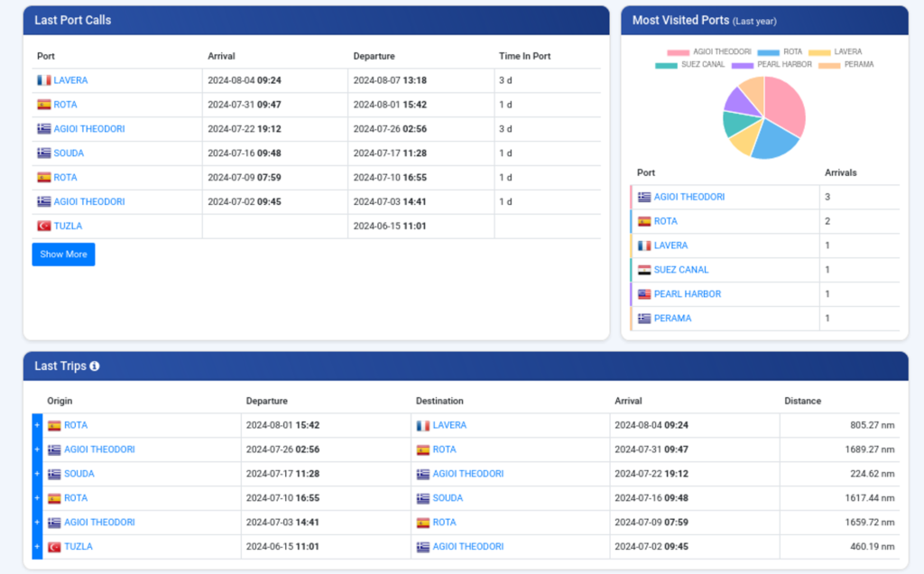This screenshot has width=924, height=574.
Task: Click the Spain flag in the Most Visited Ports table
Action: pos(644,221)
